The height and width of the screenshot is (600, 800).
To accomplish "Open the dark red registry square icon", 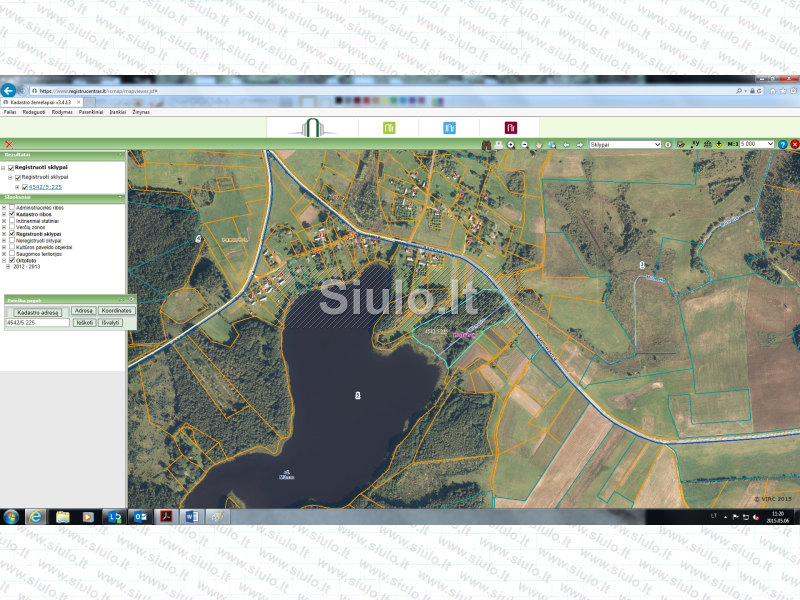I will tap(511, 128).
